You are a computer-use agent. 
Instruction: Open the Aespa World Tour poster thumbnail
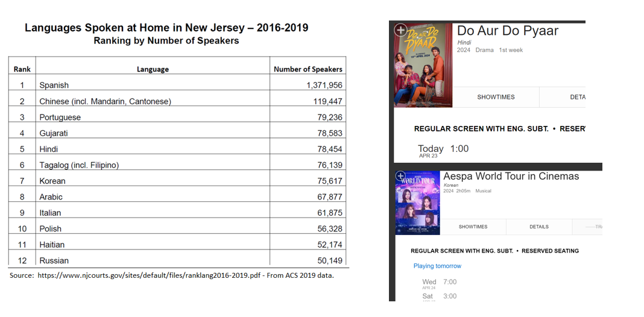pos(418,205)
